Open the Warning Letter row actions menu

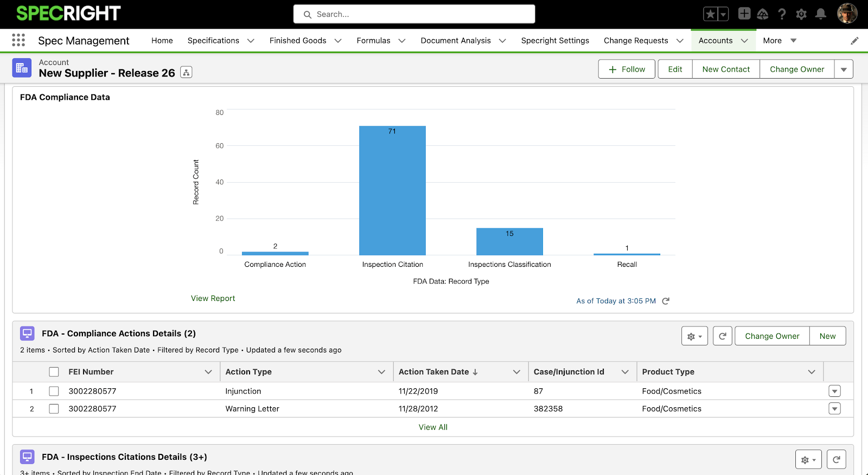coord(835,409)
